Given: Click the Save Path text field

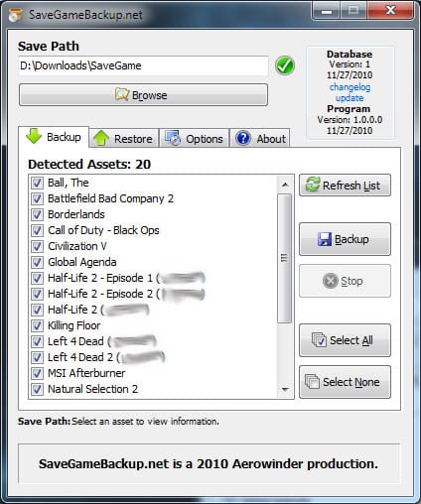Looking at the screenshot, I should pyautogui.click(x=143, y=65).
